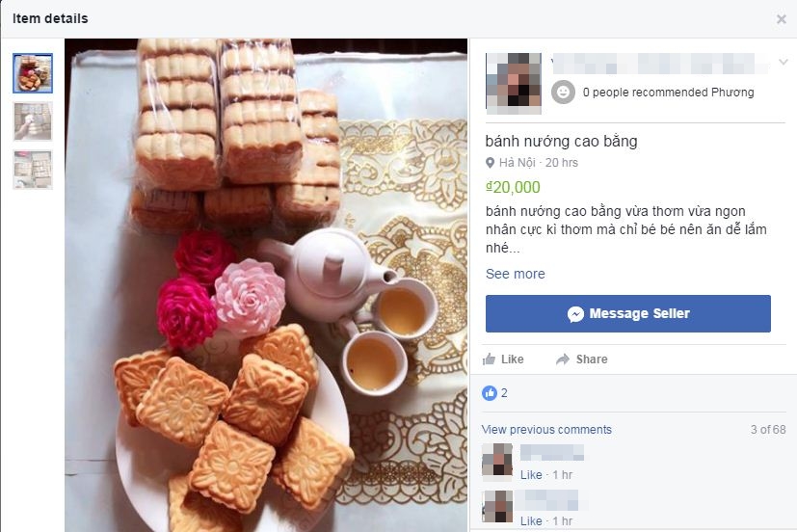Select the second product thumbnail
Viewport: 797px width, 532px height.
[33, 120]
